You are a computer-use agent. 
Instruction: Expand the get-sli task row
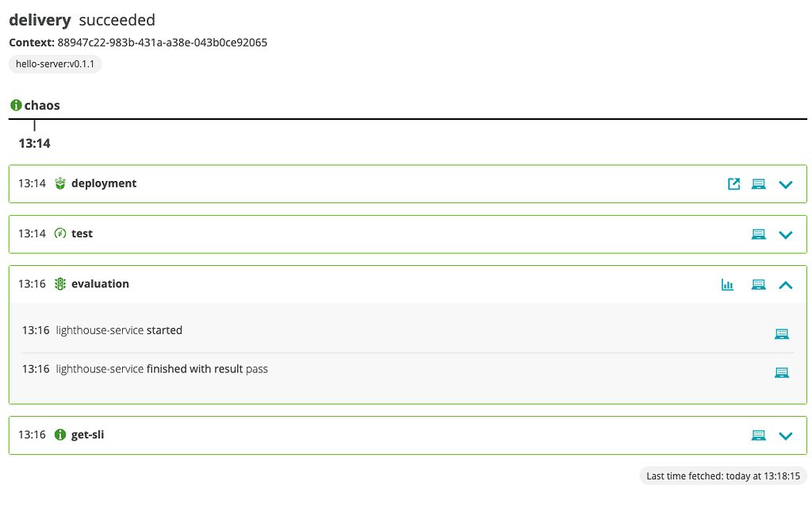tap(786, 436)
